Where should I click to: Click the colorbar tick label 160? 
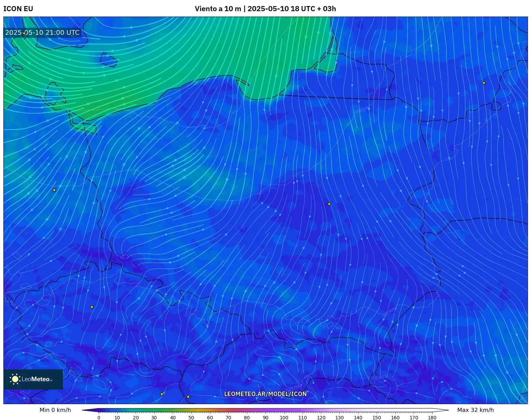coord(395,418)
